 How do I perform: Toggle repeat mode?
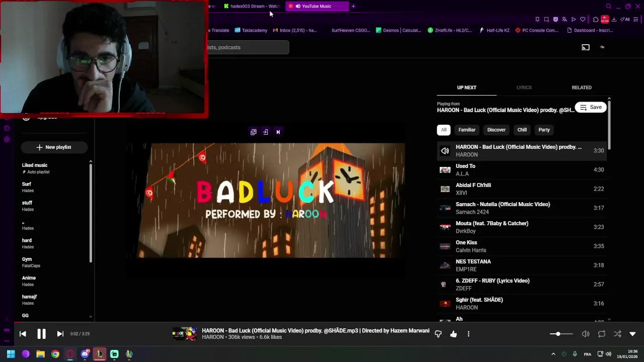click(602, 334)
